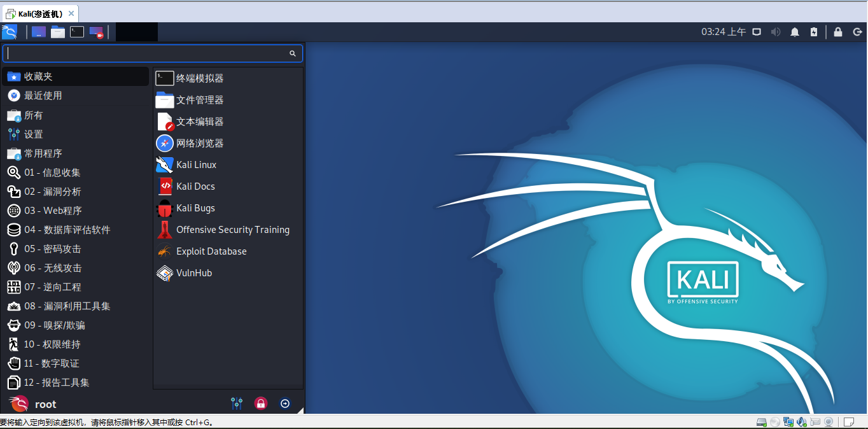Viewport: 868px width, 429px height.
Task: Click the lock screen icon in top panel
Action: tap(838, 32)
